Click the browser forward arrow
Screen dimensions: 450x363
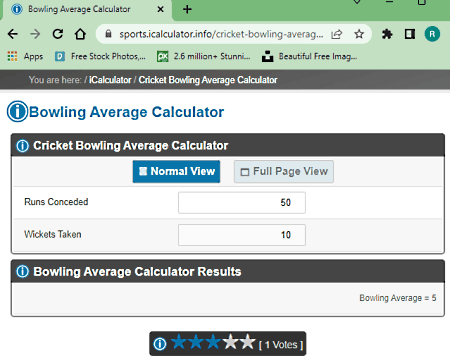[35, 34]
